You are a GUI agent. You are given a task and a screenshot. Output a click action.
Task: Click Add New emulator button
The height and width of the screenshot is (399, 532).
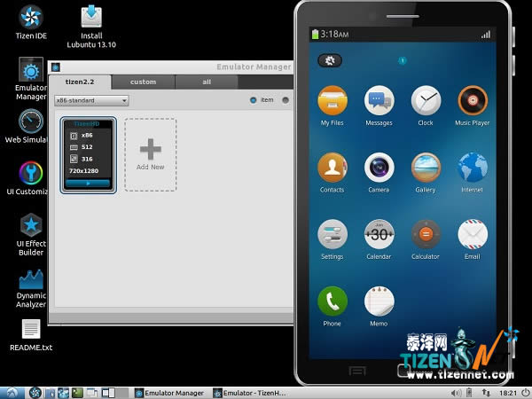pos(151,154)
